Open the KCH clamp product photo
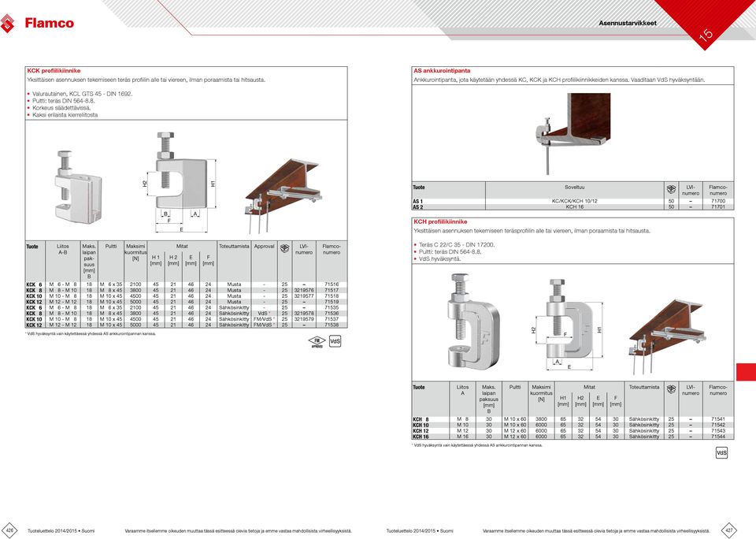This screenshot has height=539, width=756. point(473,322)
